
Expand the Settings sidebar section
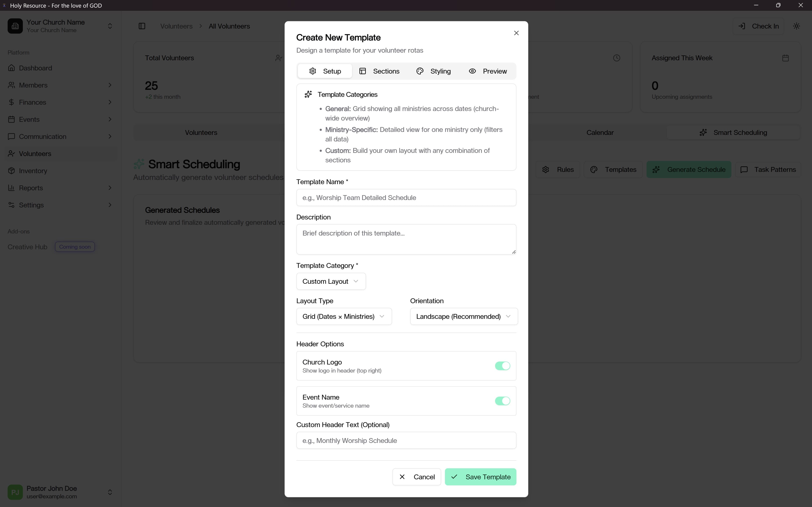pyautogui.click(x=60, y=205)
